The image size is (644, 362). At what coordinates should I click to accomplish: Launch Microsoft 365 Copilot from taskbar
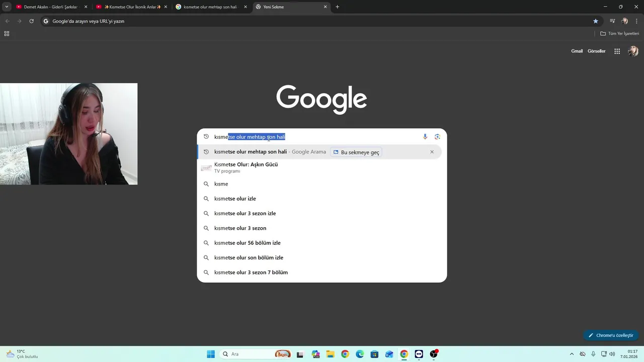tap(315, 354)
